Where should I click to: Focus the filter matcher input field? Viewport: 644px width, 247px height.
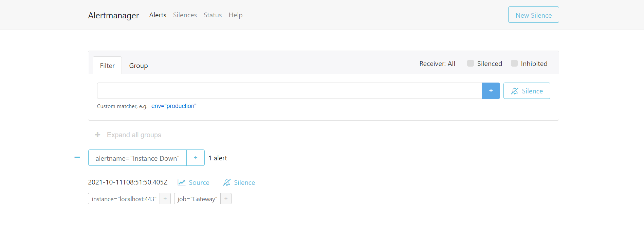click(289, 91)
